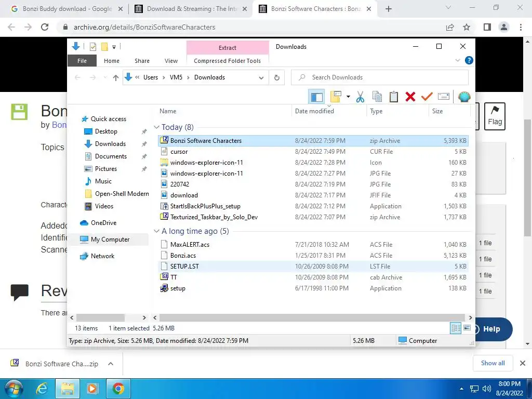Click the Search Downloads field
Screen dimensions: 532x399
380,77
